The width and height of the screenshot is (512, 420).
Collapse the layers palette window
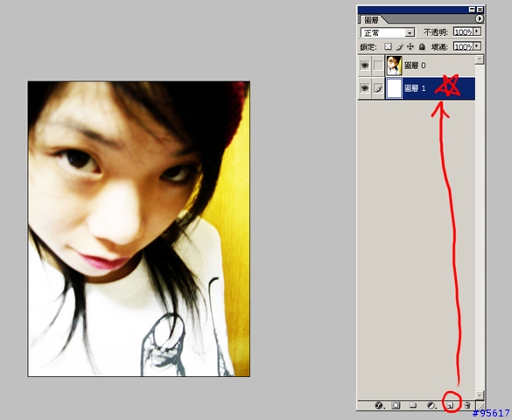click(x=472, y=10)
